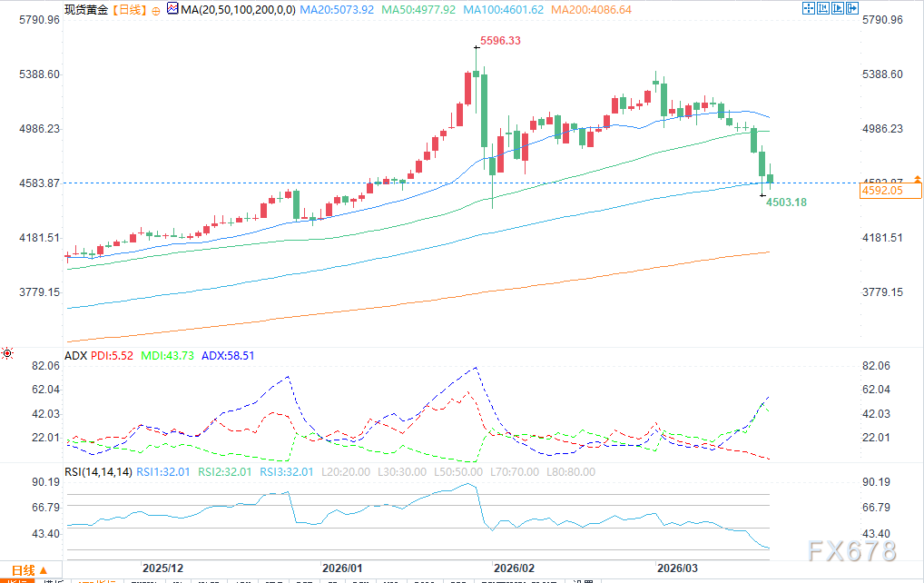This screenshot has height=583, width=924.
Task: Click the crosshair cursor icon
Action: (x=811, y=9)
